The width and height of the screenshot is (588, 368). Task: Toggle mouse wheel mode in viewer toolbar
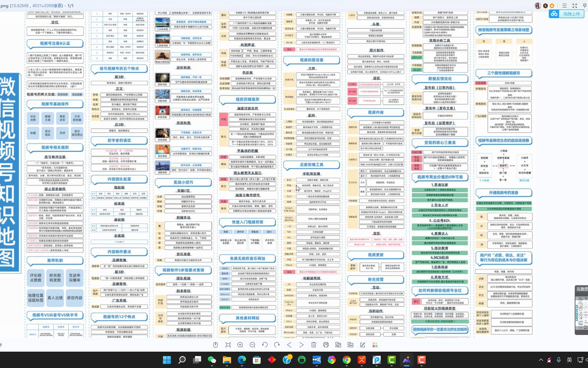tap(216, 345)
